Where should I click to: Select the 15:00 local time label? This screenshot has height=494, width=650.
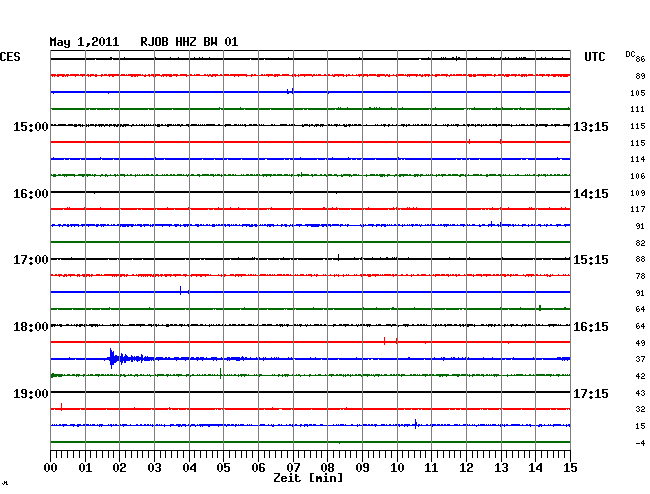coord(31,127)
